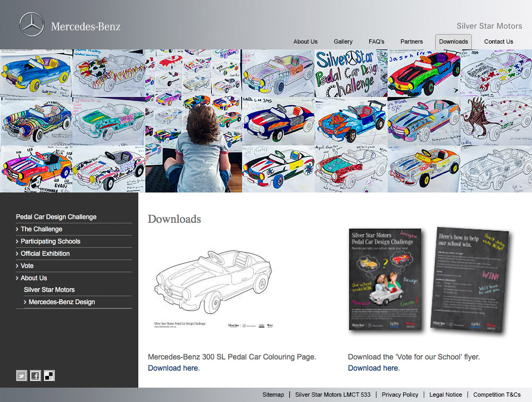Download the colouring page via Download here
This screenshot has height=402, width=532.
pyautogui.click(x=174, y=368)
